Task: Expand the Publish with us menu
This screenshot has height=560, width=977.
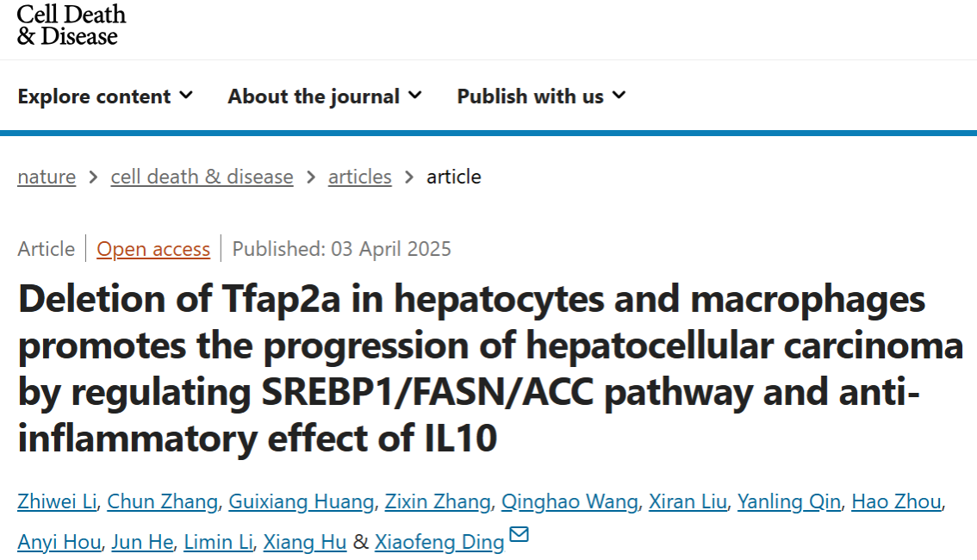Action: [541, 96]
